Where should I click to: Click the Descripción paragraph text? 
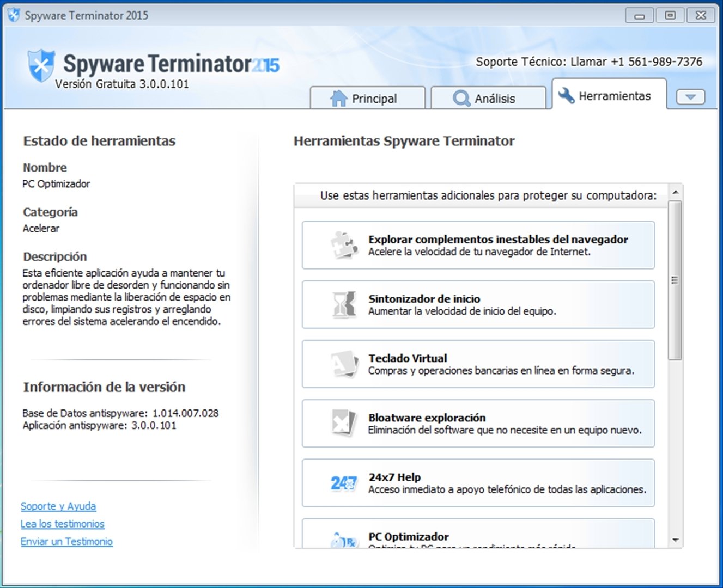[x=126, y=297]
